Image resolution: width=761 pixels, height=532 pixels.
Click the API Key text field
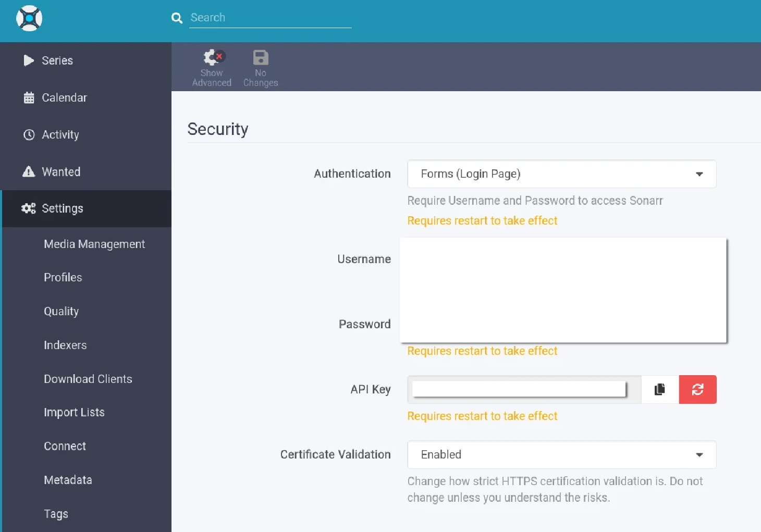pyautogui.click(x=519, y=389)
